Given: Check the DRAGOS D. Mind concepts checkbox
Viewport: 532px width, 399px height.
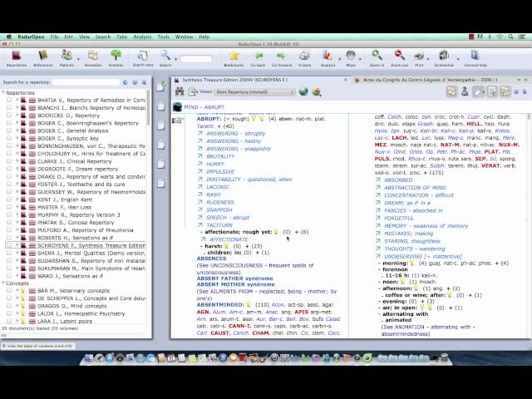Looking at the screenshot, I should pos(9,306).
